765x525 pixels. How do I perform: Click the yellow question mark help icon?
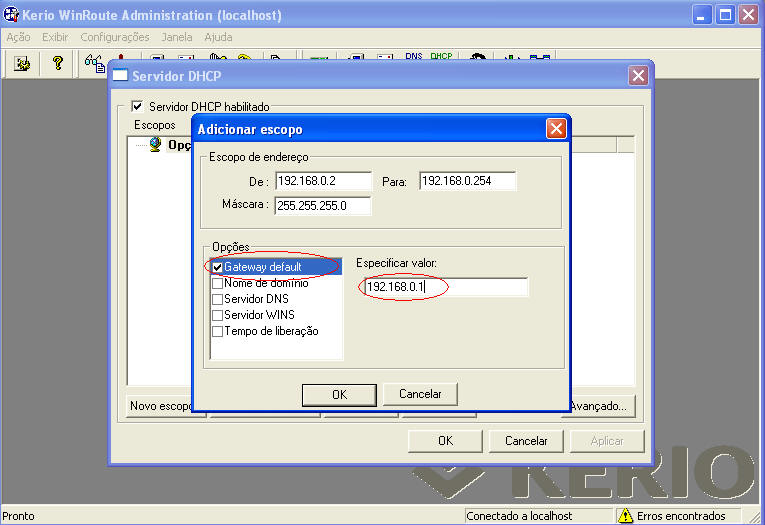[58, 63]
